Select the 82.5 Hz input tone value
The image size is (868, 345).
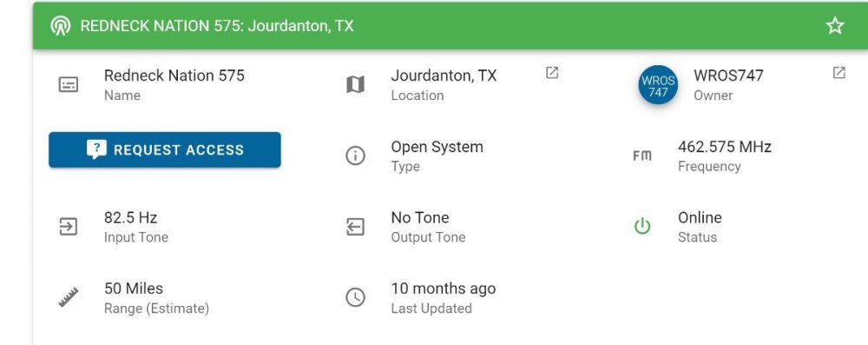pos(131,217)
